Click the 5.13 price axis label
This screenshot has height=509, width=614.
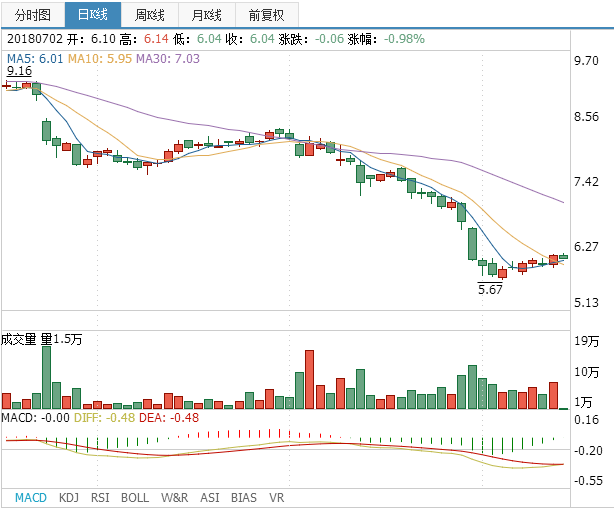click(x=586, y=302)
